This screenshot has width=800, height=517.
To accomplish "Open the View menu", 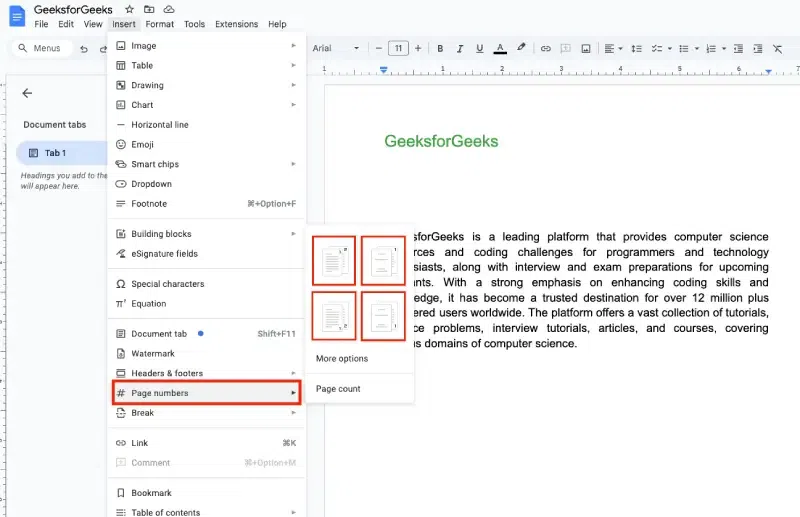I will 93,24.
